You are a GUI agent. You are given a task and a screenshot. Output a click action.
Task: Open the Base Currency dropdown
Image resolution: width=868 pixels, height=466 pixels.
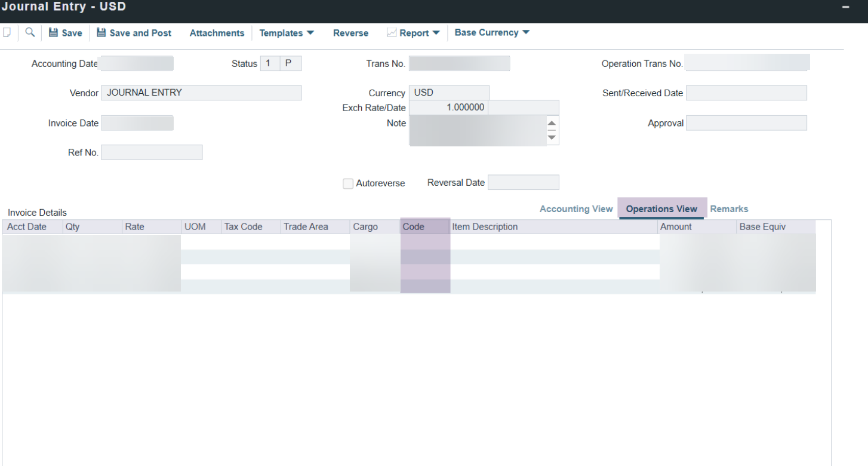(x=492, y=33)
